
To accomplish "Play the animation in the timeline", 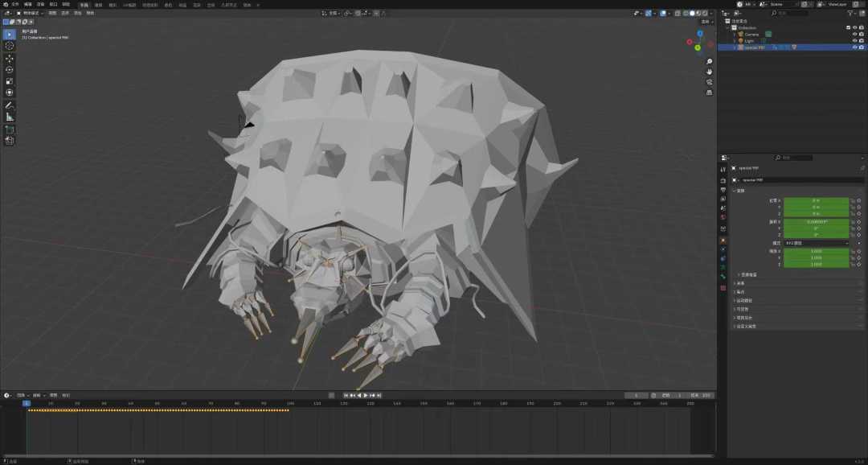I will (x=366, y=395).
